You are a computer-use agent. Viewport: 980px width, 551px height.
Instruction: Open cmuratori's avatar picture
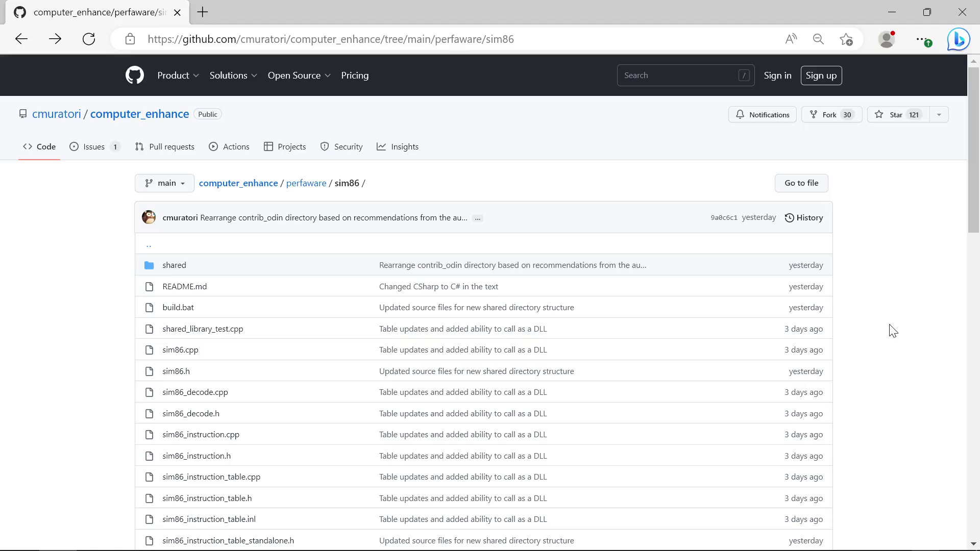[148, 217]
